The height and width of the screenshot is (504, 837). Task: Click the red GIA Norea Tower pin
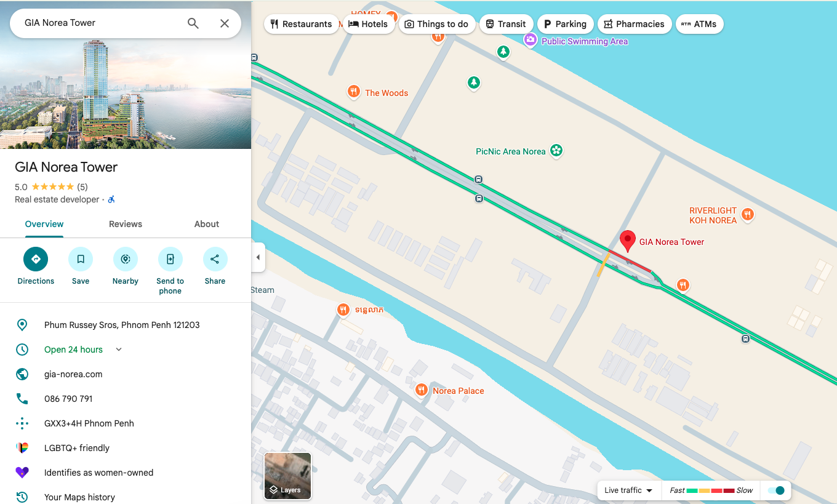tap(627, 241)
